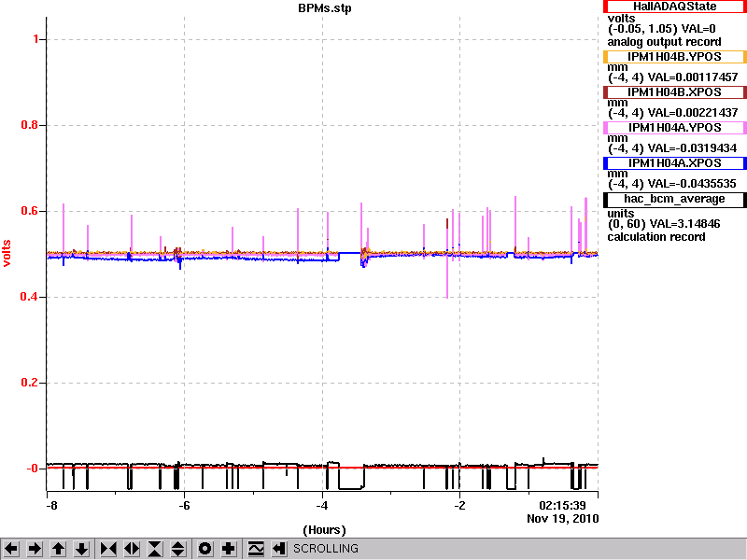Click the arrow-to-bar scroll mode icon
This screenshot has height=560, width=747.
point(279,549)
